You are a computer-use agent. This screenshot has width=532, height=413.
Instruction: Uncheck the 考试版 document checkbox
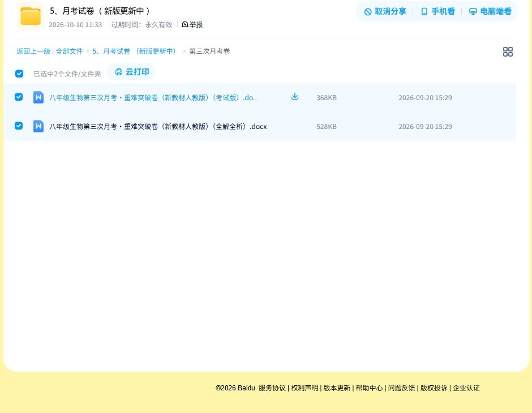click(x=19, y=97)
